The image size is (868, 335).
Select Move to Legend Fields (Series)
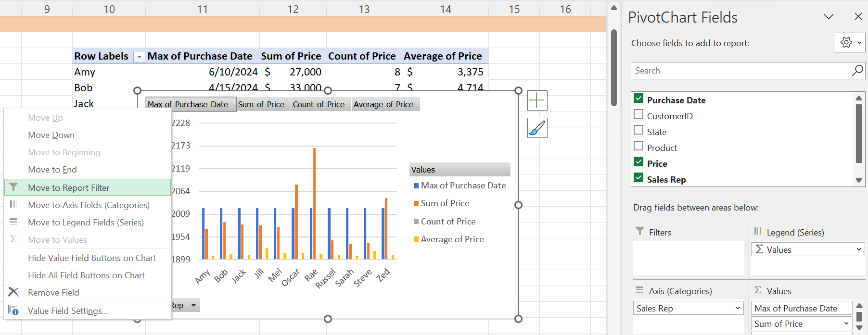click(86, 223)
